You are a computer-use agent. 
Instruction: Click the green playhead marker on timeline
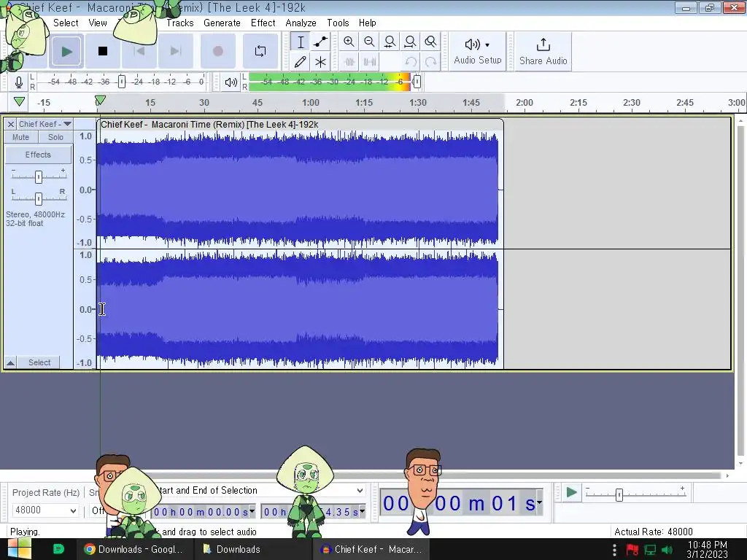pos(100,101)
